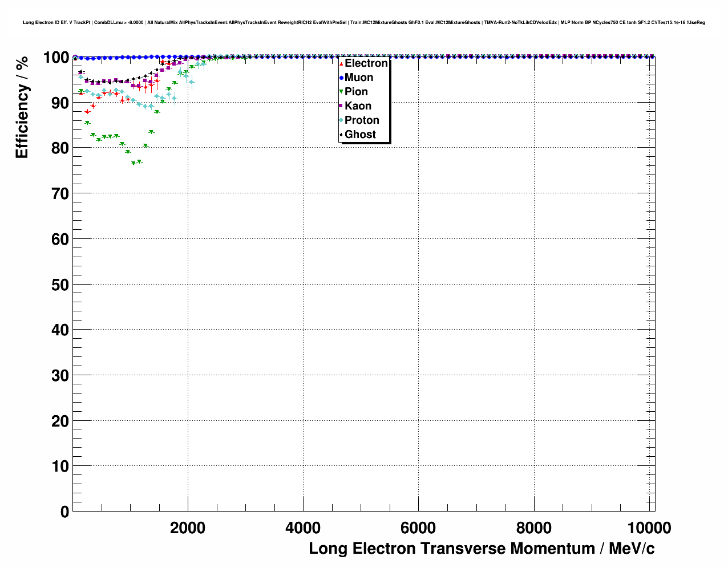Screen dimensions: 728x568
Task: Click the red Electron triangle marker in legend
Action: pyautogui.click(x=342, y=64)
